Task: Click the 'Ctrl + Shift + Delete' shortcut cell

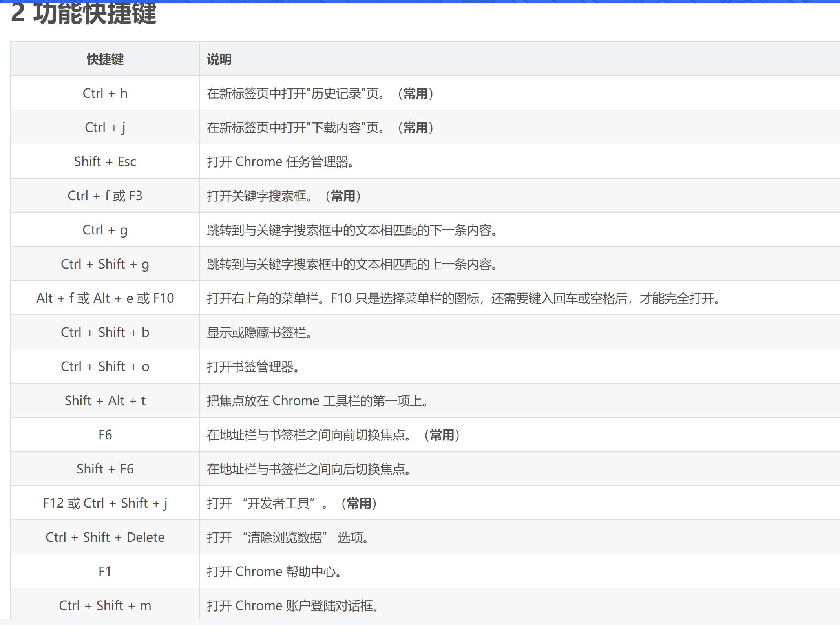Action: click(105, 537)
